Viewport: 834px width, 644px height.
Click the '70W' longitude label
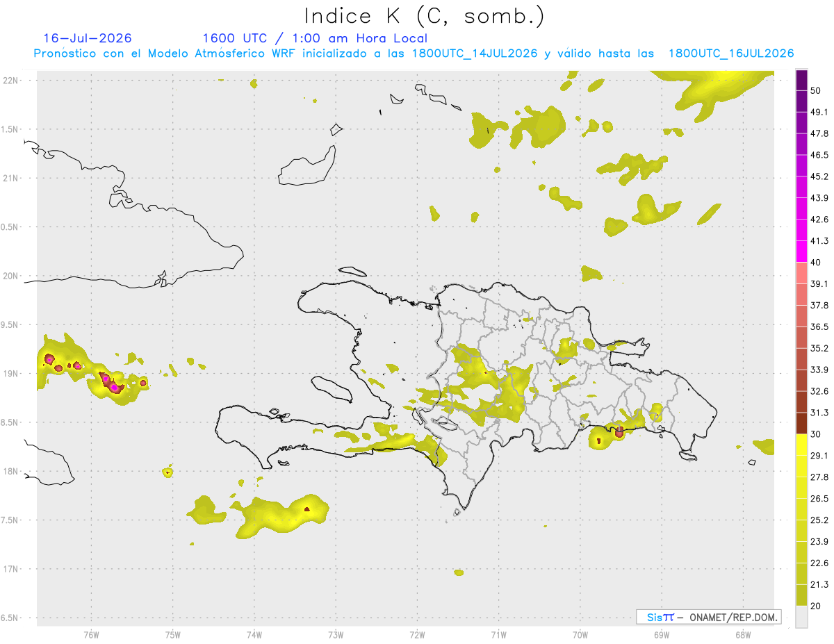tap(580, 635)
